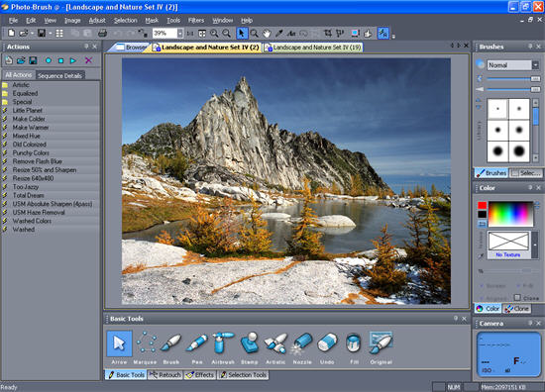Select the Crop tool in toolbar
This screenshot has height=392, width=545.
327,34
